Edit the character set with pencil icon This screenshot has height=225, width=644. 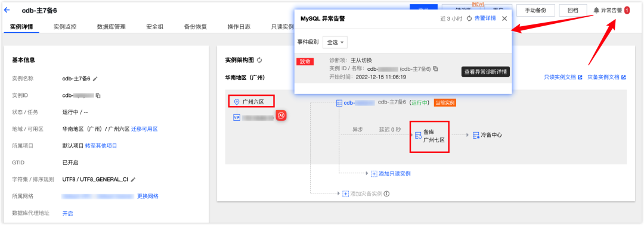(132, 180)
